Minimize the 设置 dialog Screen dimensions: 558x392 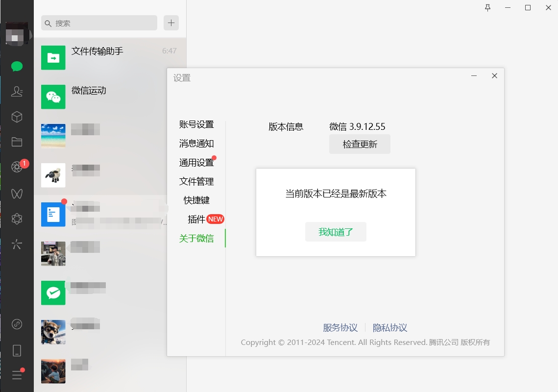point(474,76)
